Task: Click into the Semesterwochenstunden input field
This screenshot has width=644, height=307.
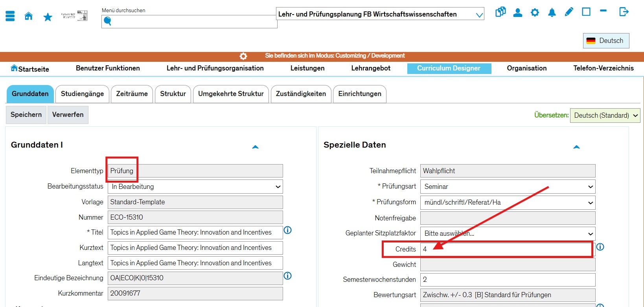Action: point(508,279)
